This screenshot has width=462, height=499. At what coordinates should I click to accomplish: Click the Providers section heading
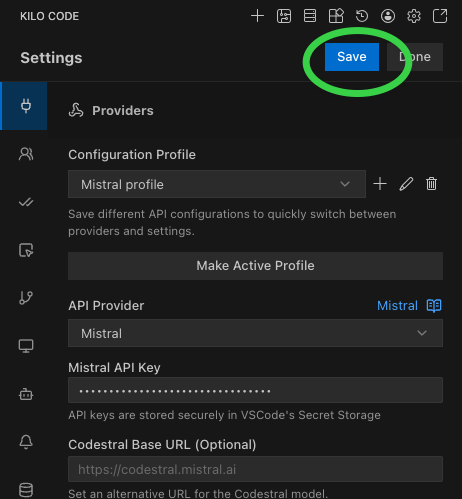click(123, 111)
